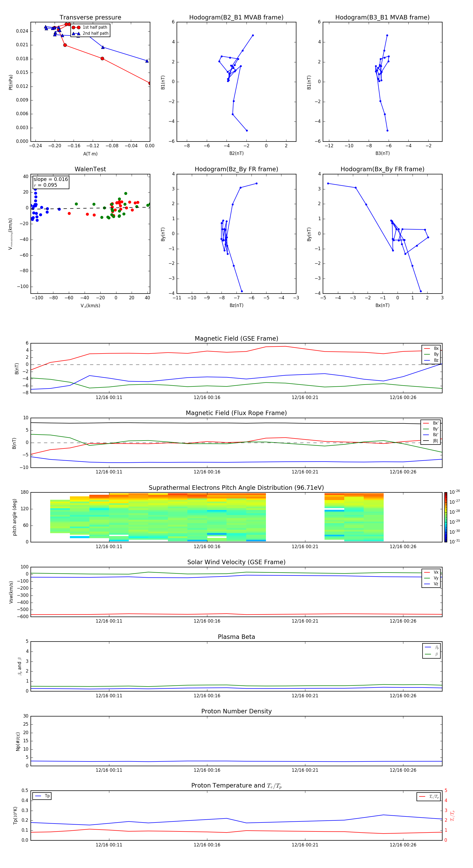The width and height of the screenshot is (473, 868).
Task: Click the 'V_remaining(km/s)' y-axis label
Action: (x=11, y=234)
